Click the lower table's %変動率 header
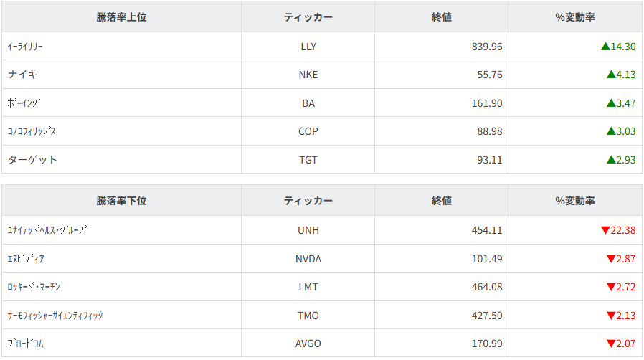 click(574, 201)
